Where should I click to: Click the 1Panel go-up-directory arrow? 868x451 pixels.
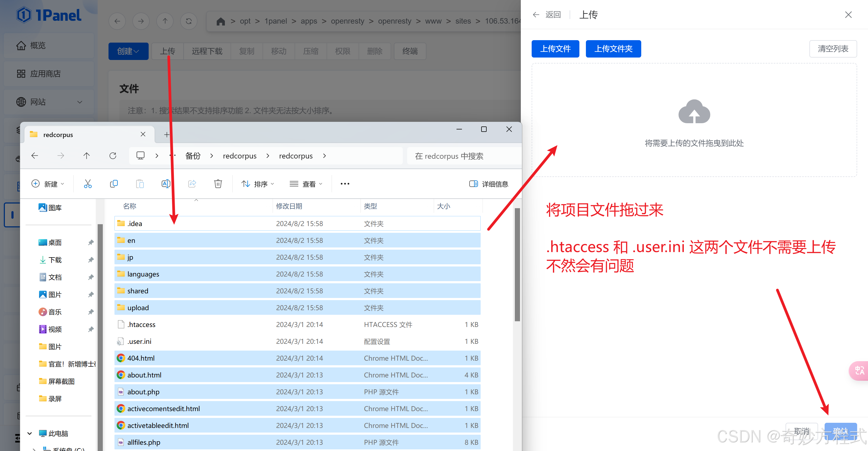(x=165, y=21)
